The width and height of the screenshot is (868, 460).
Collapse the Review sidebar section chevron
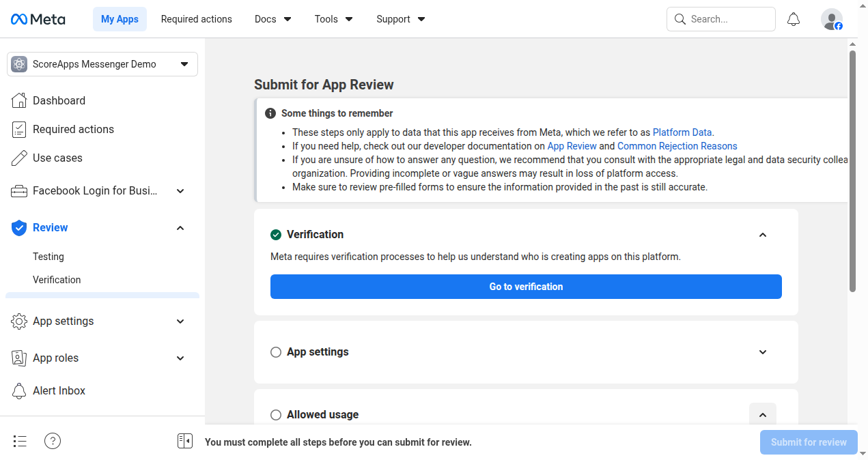click(180, 228)
